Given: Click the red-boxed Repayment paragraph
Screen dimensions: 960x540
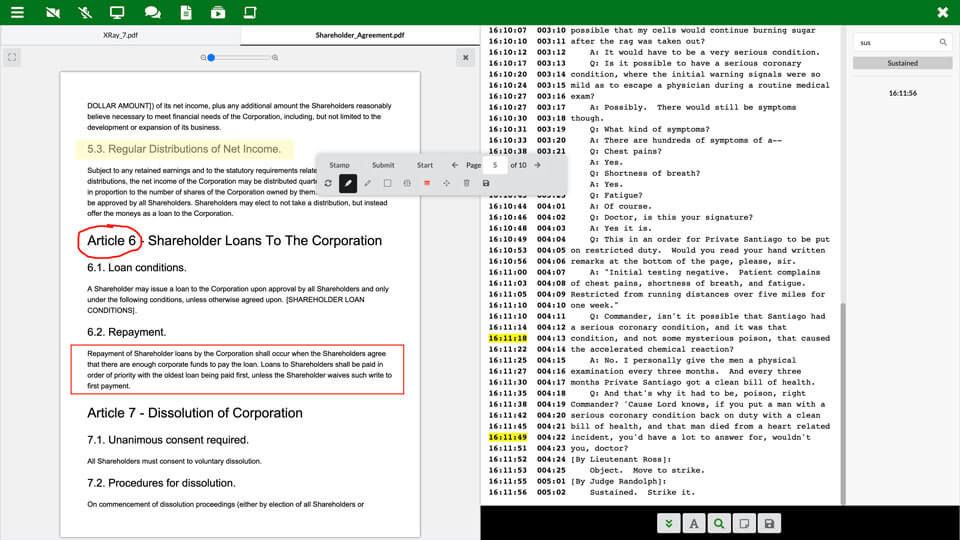Looking at the screenshot, I should coord(238,370).
